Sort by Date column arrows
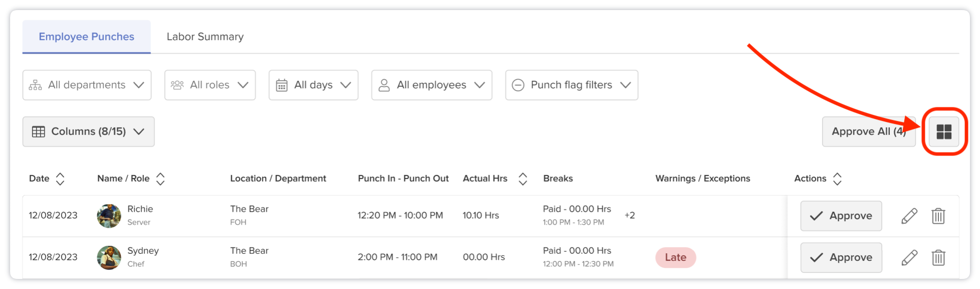This screenshot has width=980, height=289. 60,179
